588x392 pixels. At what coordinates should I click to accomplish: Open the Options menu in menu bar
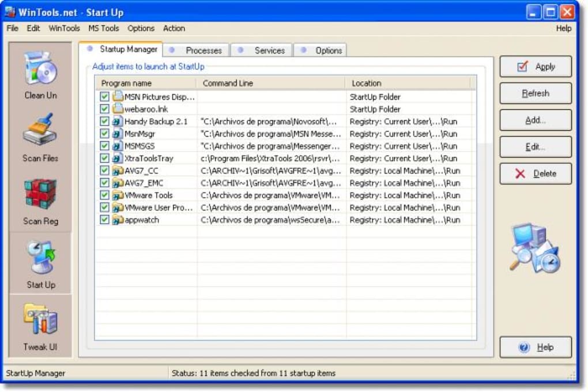click(x=141, y=28)
